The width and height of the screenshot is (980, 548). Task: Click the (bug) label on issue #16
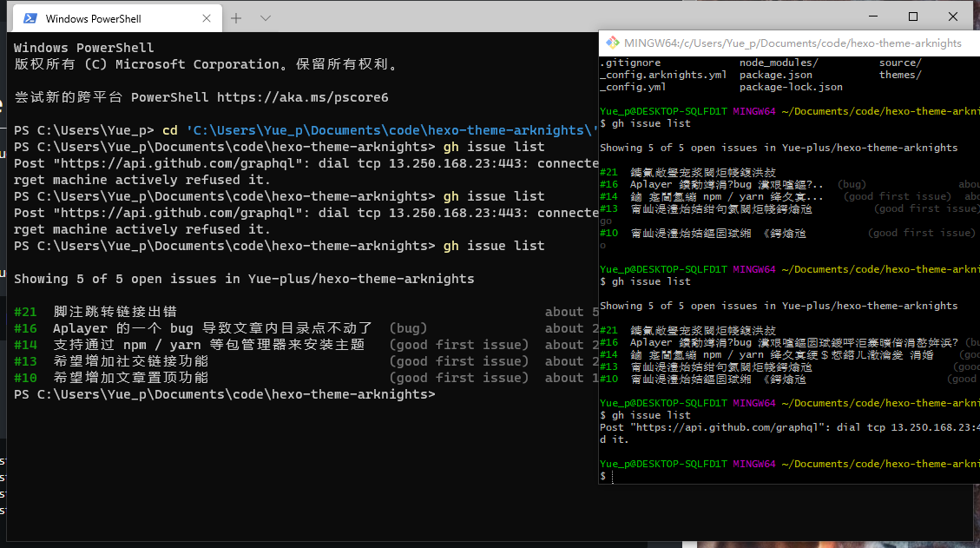click(408, 327)
